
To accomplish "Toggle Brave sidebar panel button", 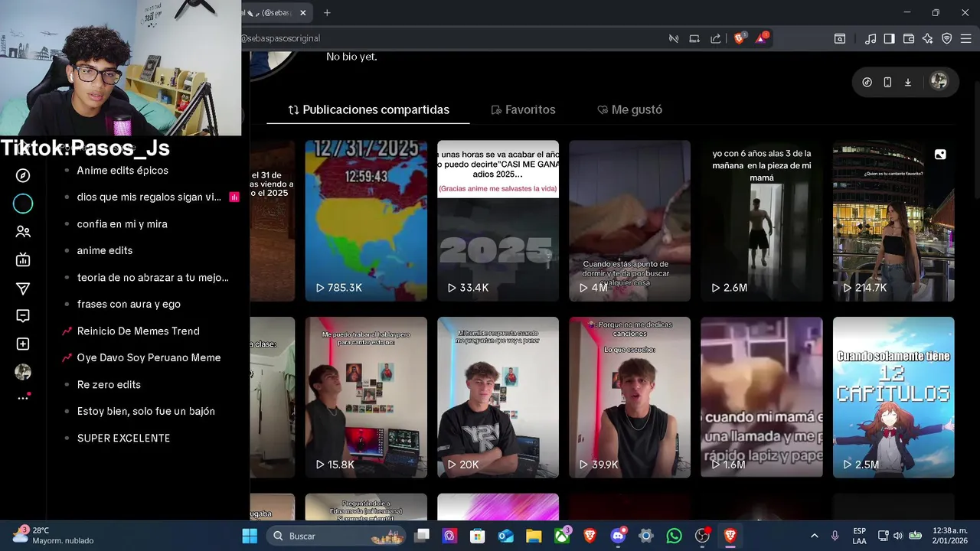I will (890, 38).
